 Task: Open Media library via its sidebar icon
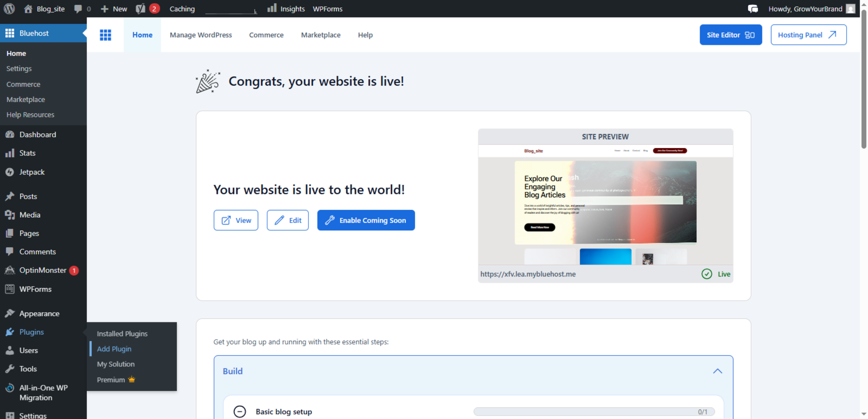point(10,215)
